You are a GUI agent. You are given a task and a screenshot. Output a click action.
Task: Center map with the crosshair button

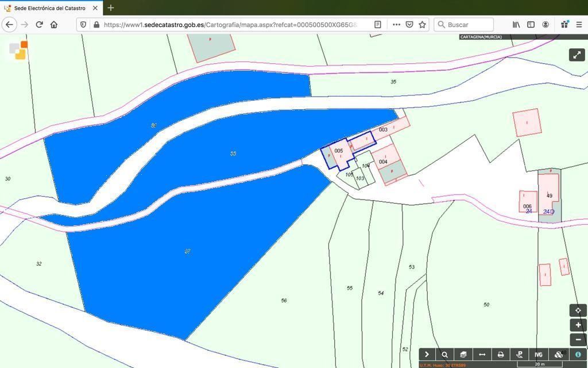click(578, 310)
